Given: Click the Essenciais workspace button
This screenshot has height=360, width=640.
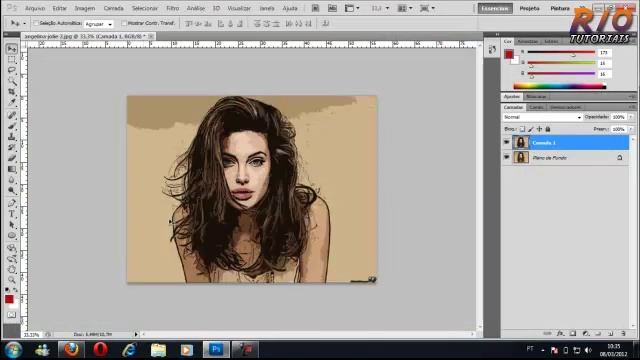Looking at the screenshot, I should point(495,8).
